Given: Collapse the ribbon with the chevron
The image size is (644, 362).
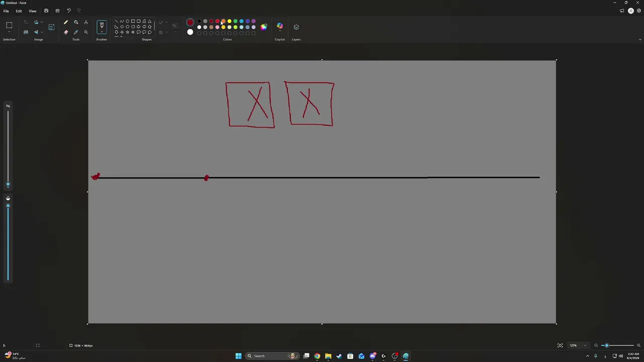Looking at the screenshot, I should pos(640,39).
